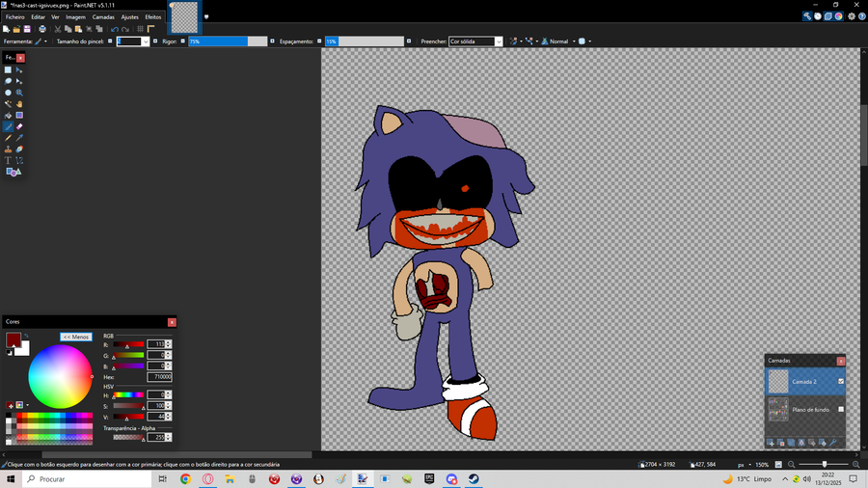Toggle Colors window icon at top right

click(839, 16)
